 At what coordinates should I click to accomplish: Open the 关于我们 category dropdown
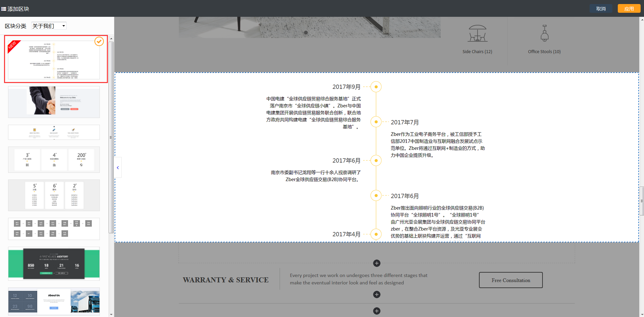coord(48,26)
